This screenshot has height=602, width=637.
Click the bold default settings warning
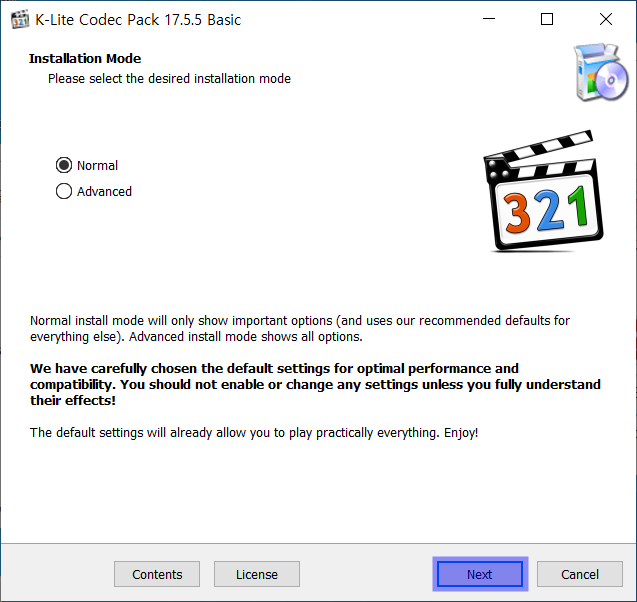pyautogui.click(x=315, y=384)
